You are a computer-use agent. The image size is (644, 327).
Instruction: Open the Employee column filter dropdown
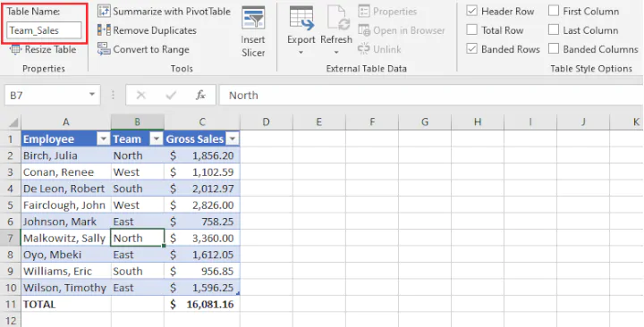click(104, 139)
